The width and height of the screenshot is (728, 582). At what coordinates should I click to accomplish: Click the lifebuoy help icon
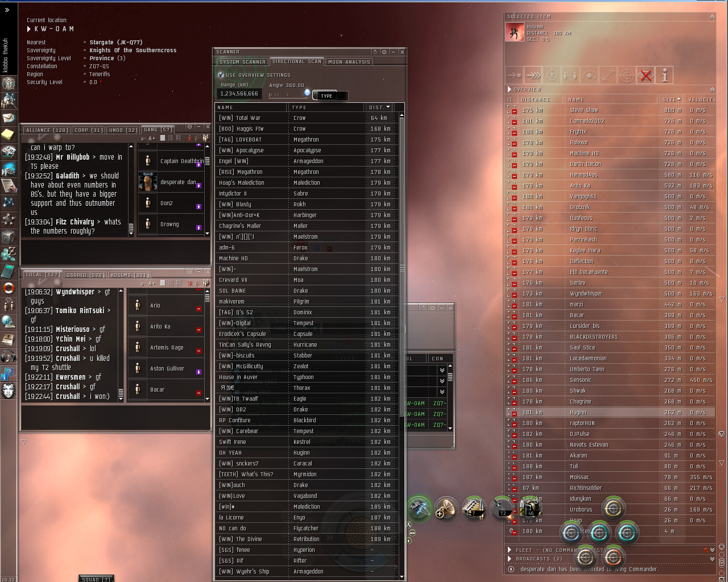9,288
